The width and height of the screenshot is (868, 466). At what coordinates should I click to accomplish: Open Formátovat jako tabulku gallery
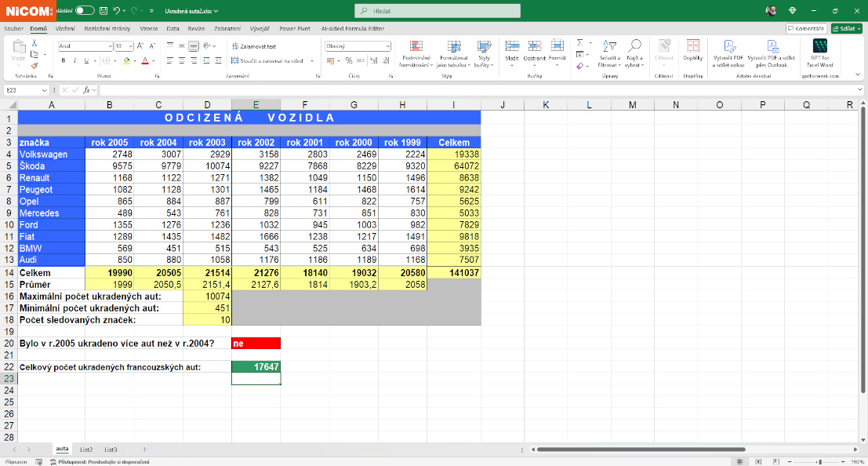[x=453, y=54]
